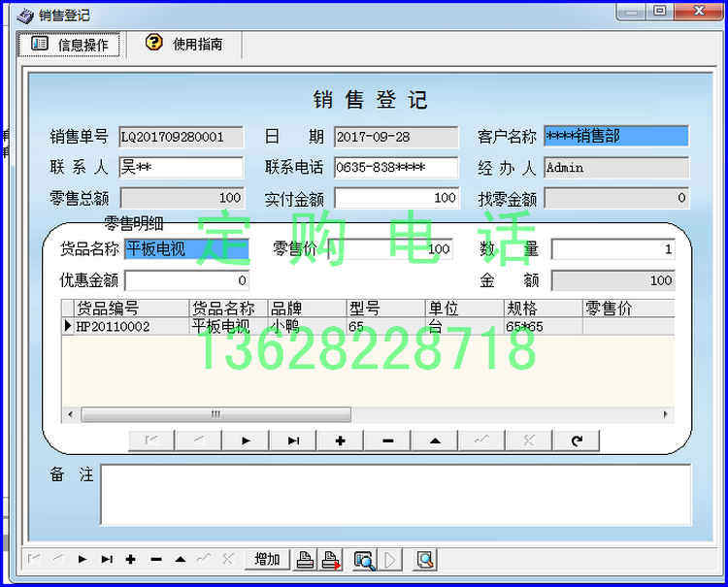The width and height of the screenshot is (728, 587).
Task: Open the 使用指南 tab
Action: [x=184, y=45]
